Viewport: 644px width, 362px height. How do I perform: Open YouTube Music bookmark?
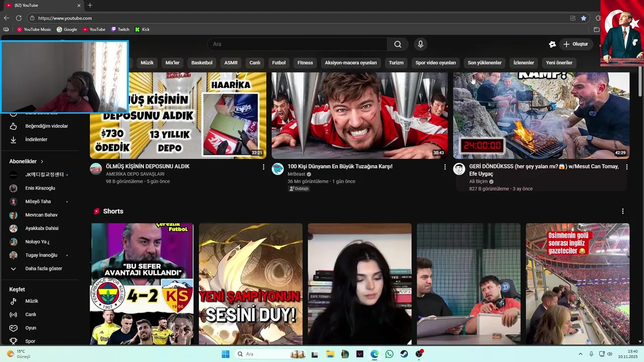(x=34, y=30)
